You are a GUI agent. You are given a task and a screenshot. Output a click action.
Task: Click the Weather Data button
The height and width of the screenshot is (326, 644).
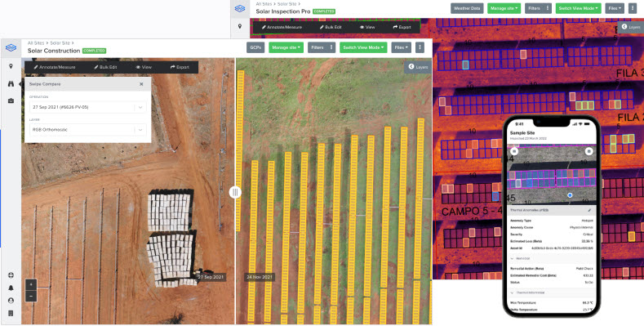point(467,8)
